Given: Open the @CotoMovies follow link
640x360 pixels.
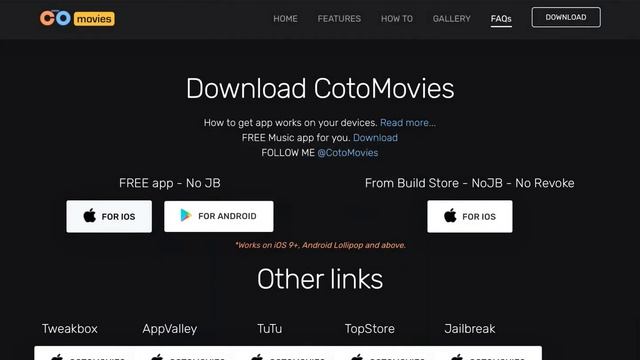Looking at the screenshot, I should coord(348,153).
